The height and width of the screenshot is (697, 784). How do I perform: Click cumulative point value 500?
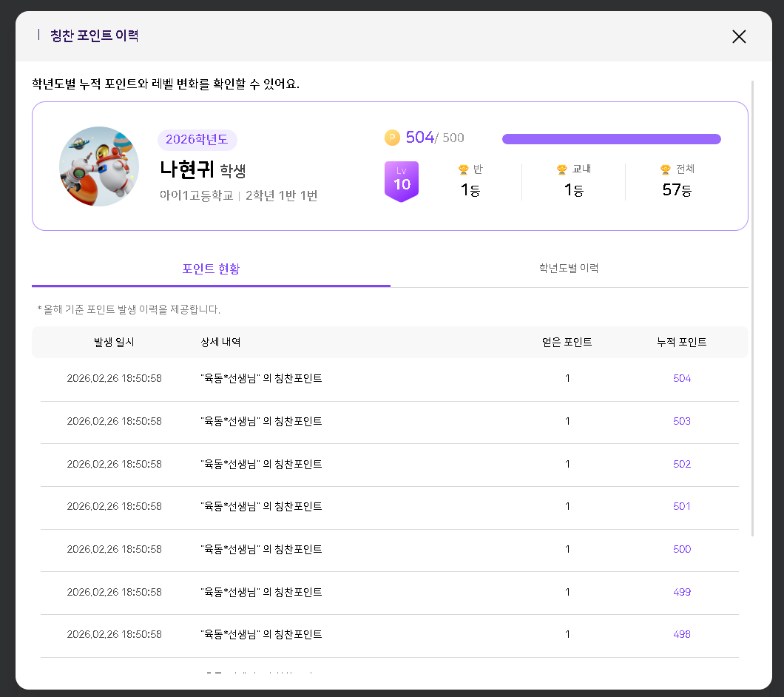tap(681, 549)
